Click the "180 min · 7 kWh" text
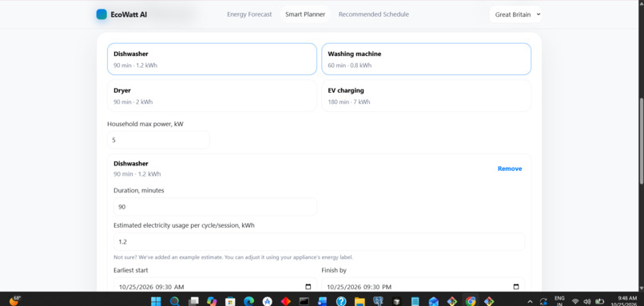 348,101
